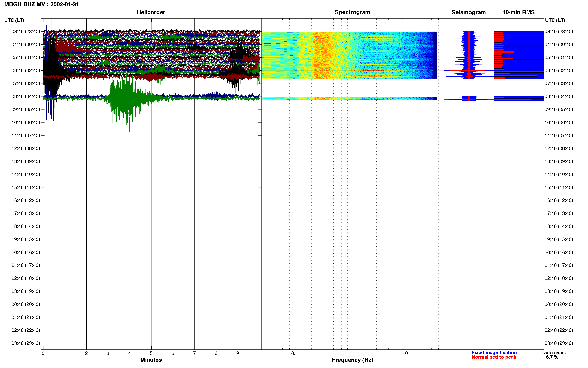Screen dimensions: 588x368
Task: Click left time label '18:40 (14:40)'
Action: click(26, 226)
